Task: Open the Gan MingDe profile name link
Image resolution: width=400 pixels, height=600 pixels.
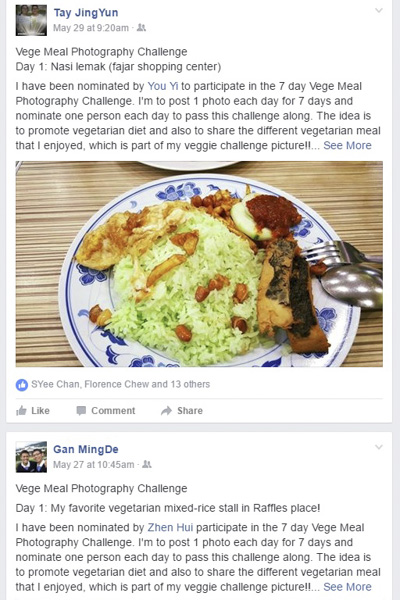Action: [86, 449]
